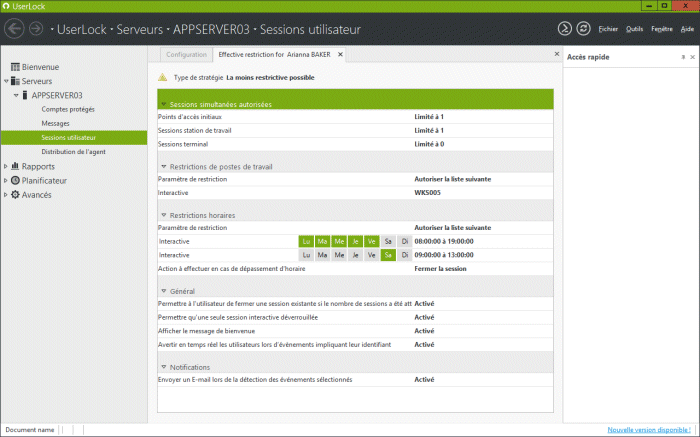Toggle Ve in the 08:00:00 à 19:00:00 row

click(371, 241)
